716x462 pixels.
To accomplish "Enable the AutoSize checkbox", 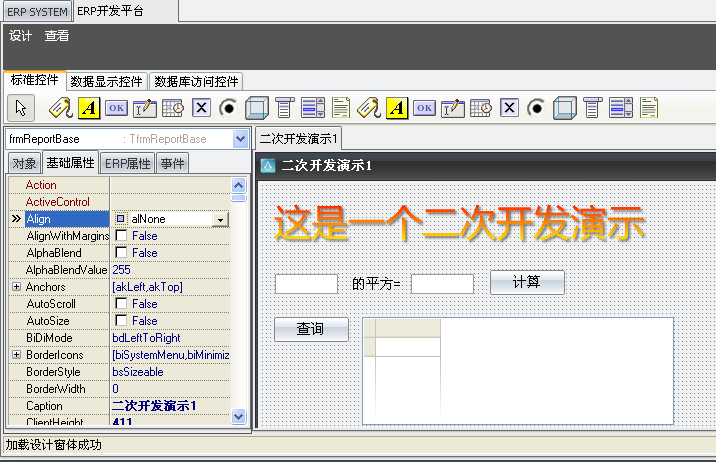I will (x=121, y=320).
